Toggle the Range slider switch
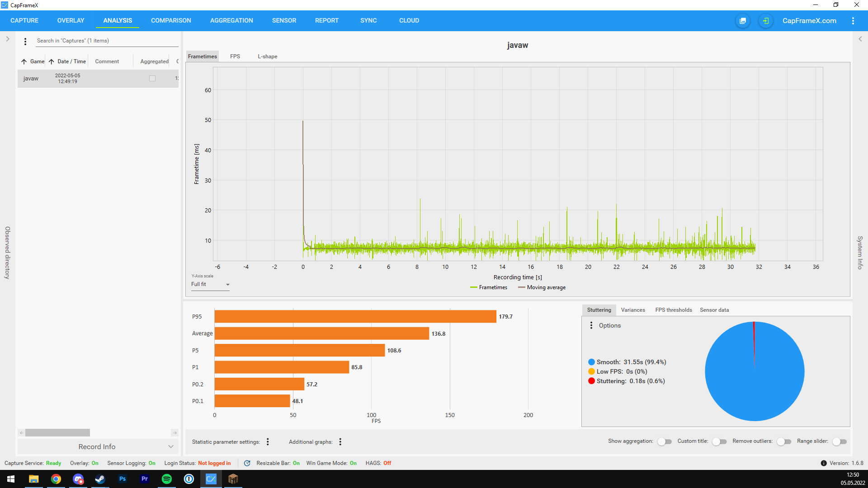868x488 pixels. pyautogui.click(x=840, y=441)
